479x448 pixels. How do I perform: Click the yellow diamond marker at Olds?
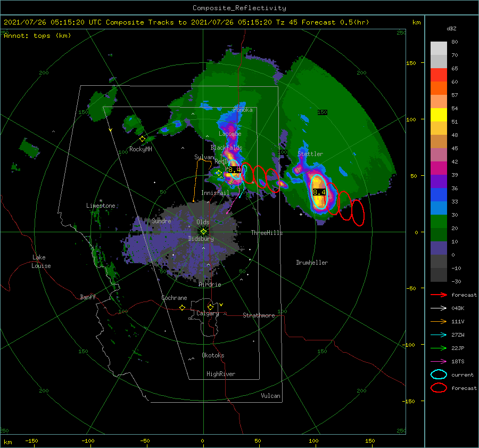(x=203, y=232)
